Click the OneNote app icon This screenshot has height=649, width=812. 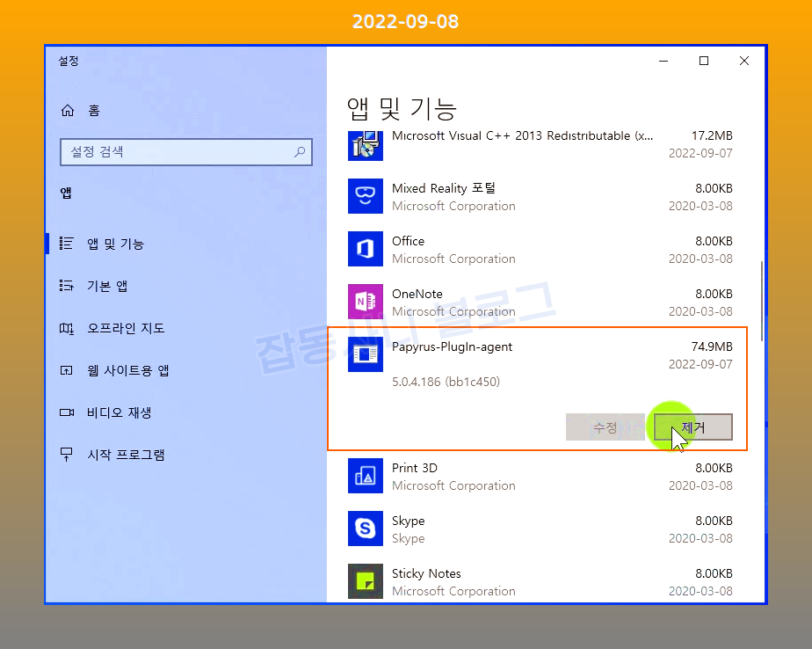point(365,302)
